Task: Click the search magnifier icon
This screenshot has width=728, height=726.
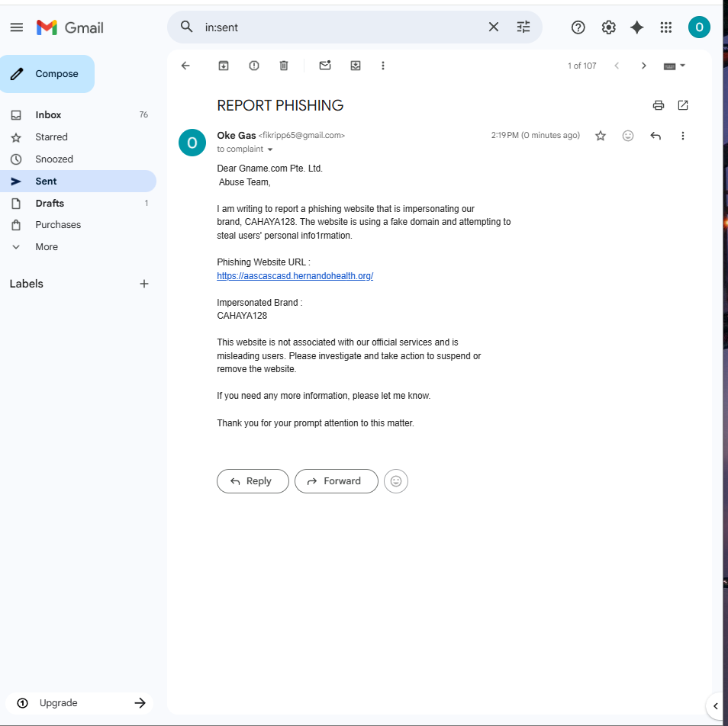Action: [187, 27]
